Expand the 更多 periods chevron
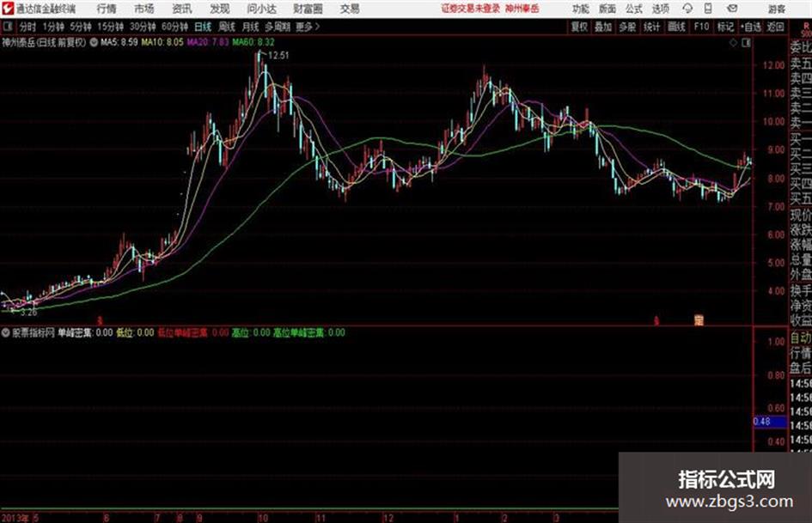Screen dimensions: 812x523 click(x=308, y=27)
